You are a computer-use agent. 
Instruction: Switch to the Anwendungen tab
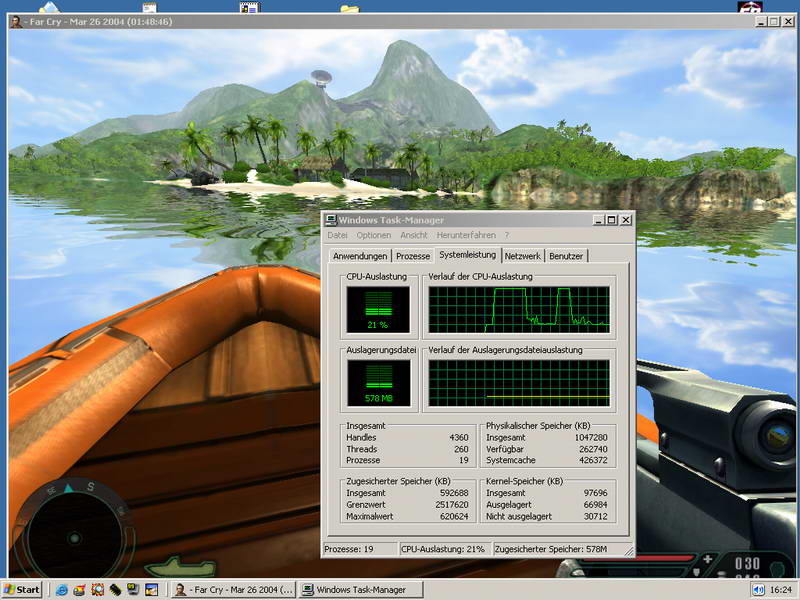pos(360,256)
